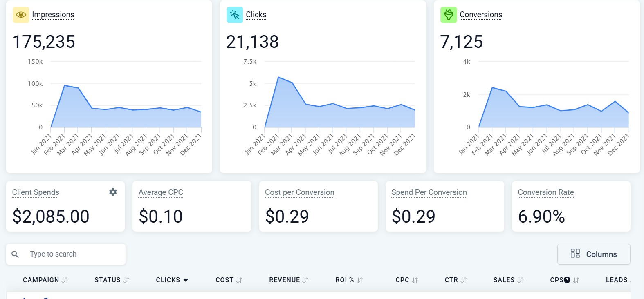The height and width of the screenshot is (299, 644).
Task: Focus the Type to search field
Action: (x=66, y=254)
